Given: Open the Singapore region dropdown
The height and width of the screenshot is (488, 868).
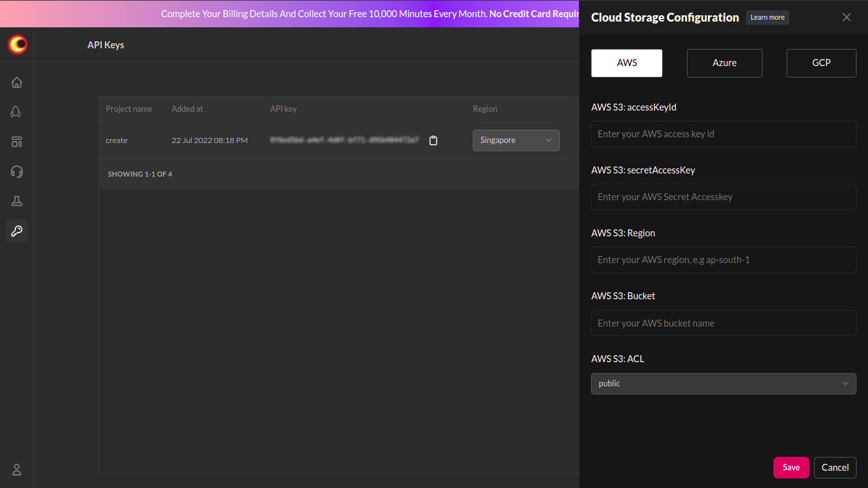Looking at the screenshot, I should pos(516,140).
